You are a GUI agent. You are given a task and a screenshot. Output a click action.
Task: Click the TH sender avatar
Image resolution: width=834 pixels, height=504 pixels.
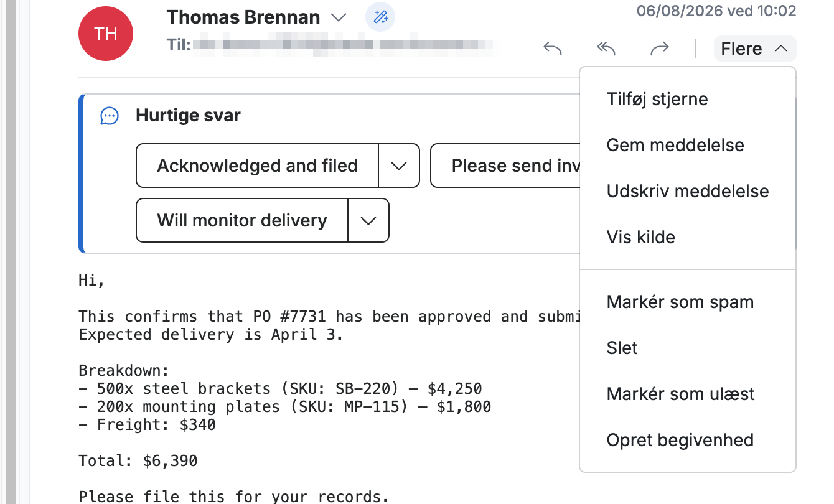106,34
